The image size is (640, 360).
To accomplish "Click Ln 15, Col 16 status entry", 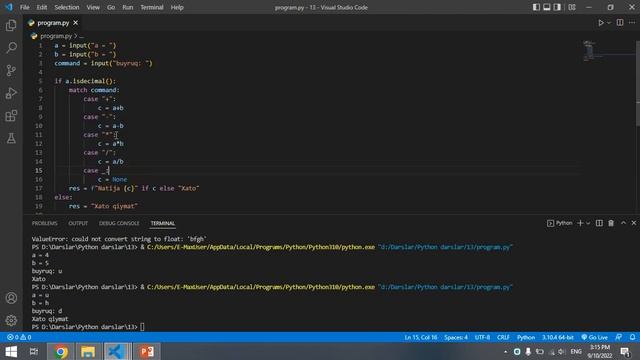I will click(420, 337).
